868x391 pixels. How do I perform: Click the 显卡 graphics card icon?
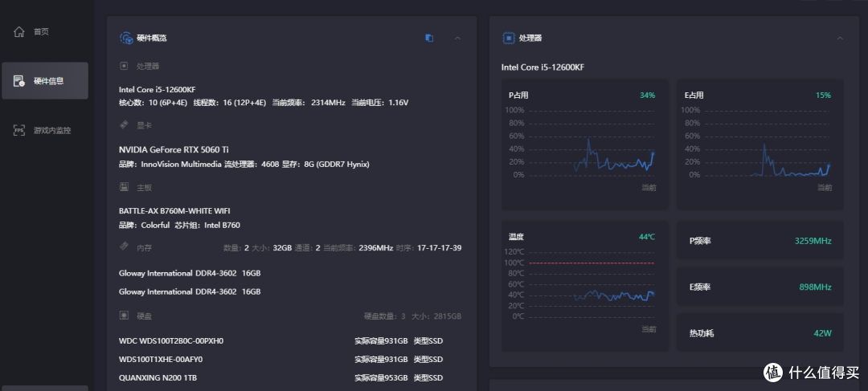[x=125, y=125]
